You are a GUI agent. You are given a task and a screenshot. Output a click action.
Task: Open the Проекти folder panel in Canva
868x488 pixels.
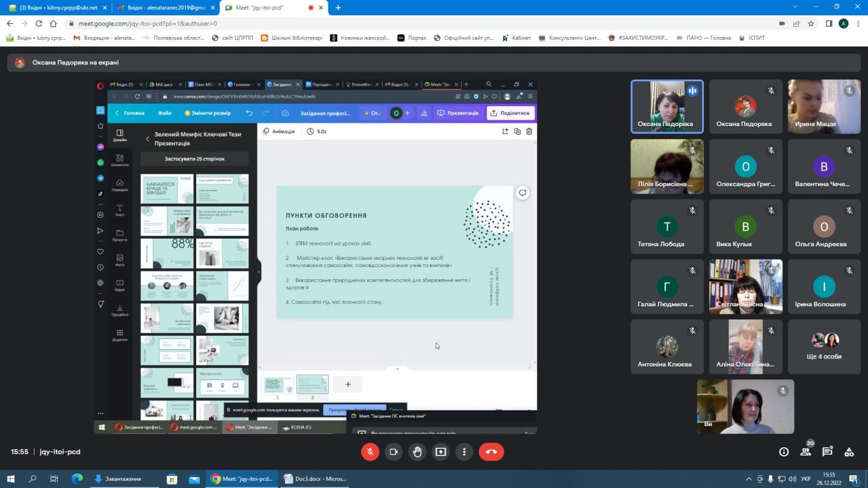click(120, 236)
